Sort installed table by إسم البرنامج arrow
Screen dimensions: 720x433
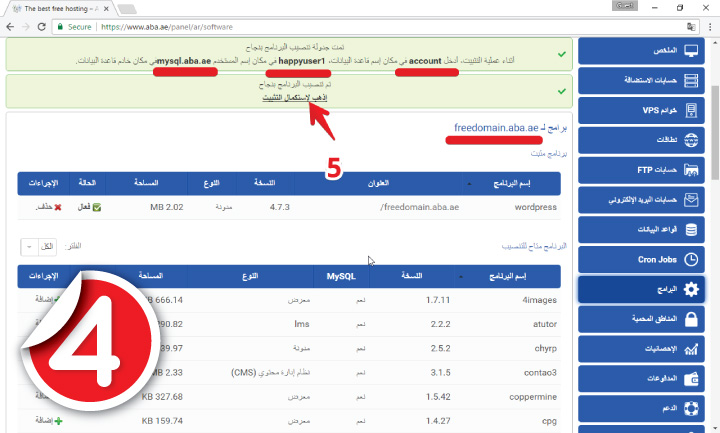[x=469, y=184]
